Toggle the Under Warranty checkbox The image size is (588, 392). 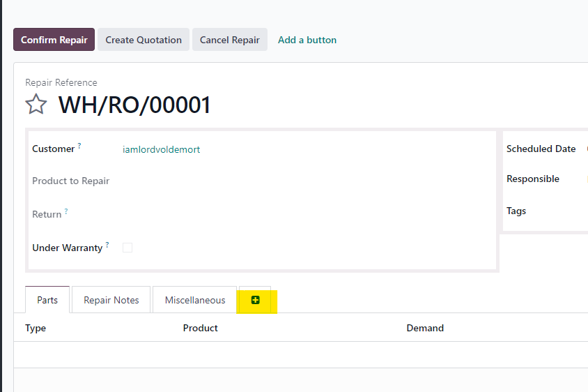click(x=127, y=248)
